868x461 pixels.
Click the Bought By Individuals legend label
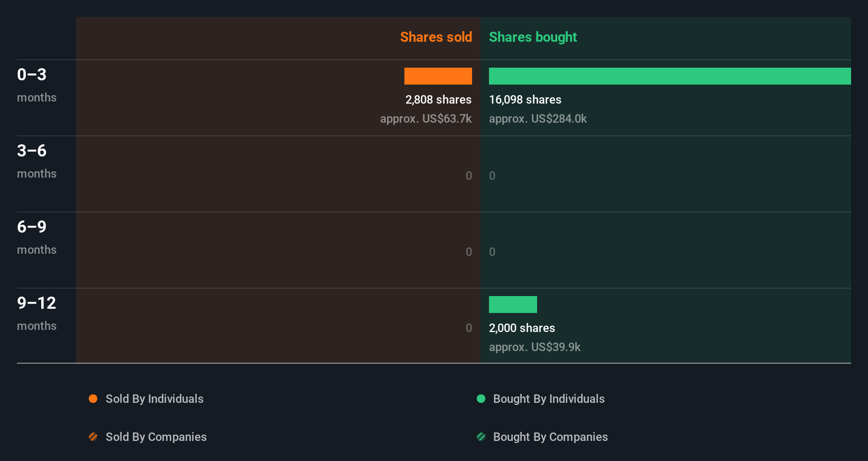pyautogui.click(x=549, y=399)
